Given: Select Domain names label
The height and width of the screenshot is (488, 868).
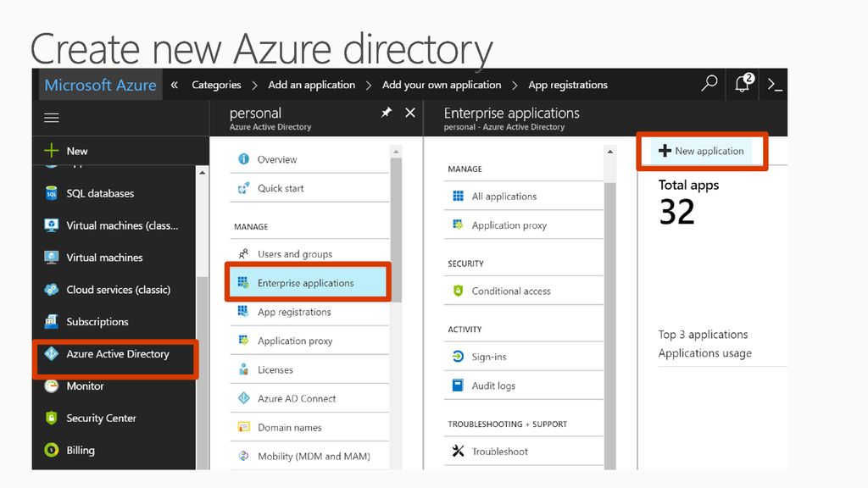Looking at the screenshot, I should coord(290,428).
